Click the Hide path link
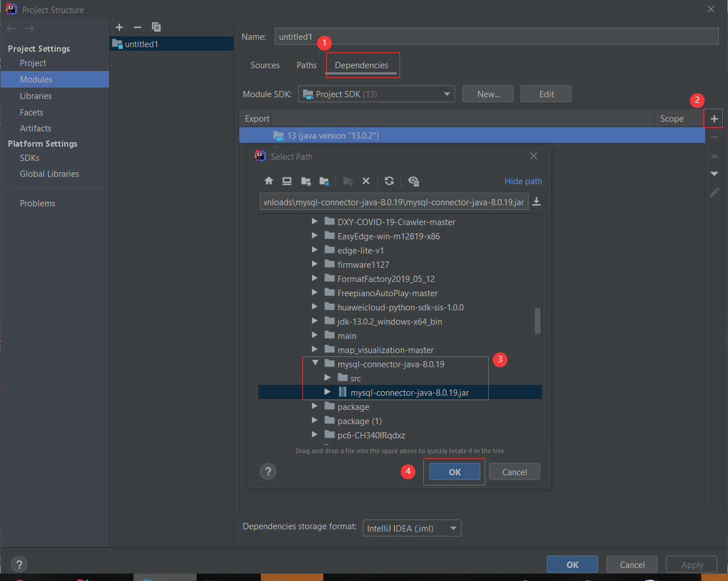This screenshot has height=581, width=728. point(523,181)
